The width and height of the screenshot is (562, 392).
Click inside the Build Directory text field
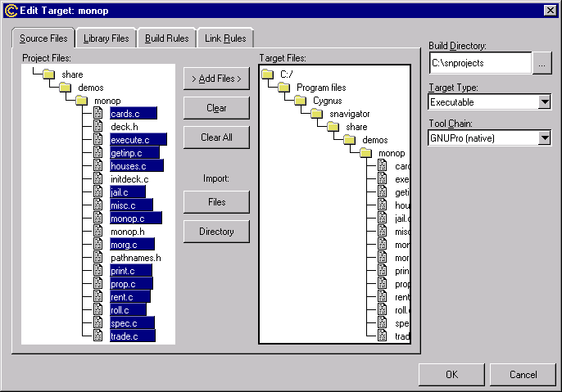point(479,63)
